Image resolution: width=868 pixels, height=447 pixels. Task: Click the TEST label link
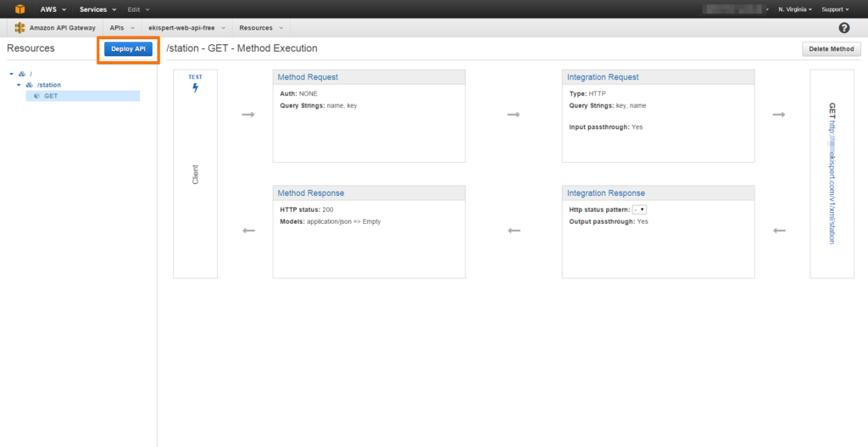click(x=196, y=77)
